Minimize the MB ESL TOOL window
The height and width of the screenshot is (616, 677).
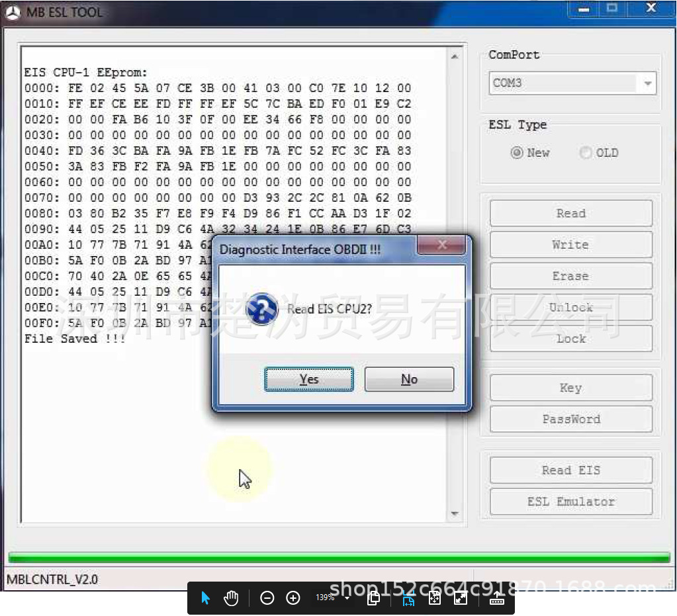pos(584,9)
